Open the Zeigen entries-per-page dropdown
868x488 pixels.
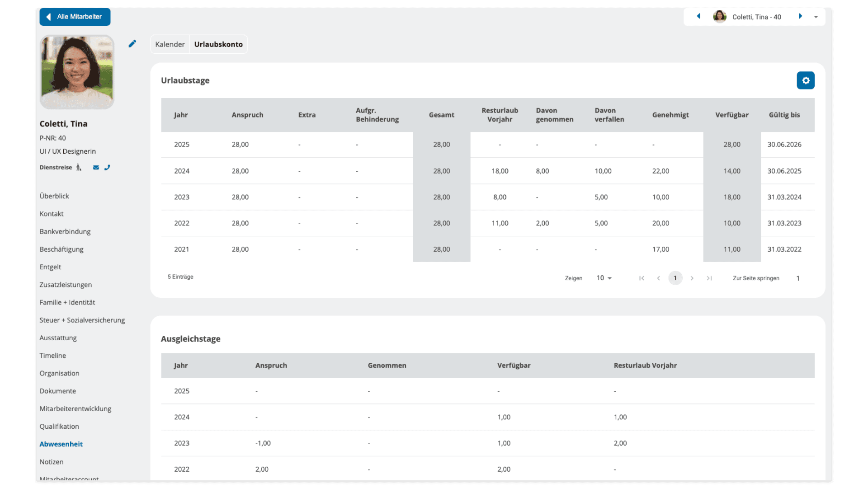coord(604,278)
